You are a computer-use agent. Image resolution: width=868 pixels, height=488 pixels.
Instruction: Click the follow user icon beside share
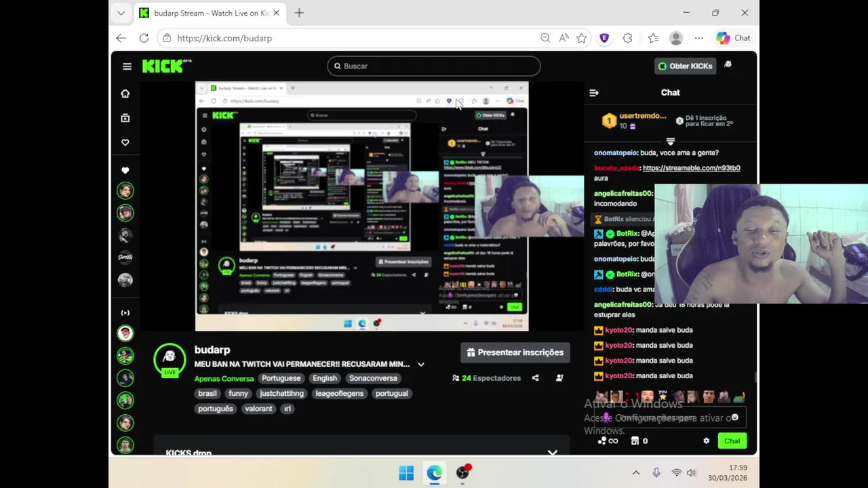(559, 378)
